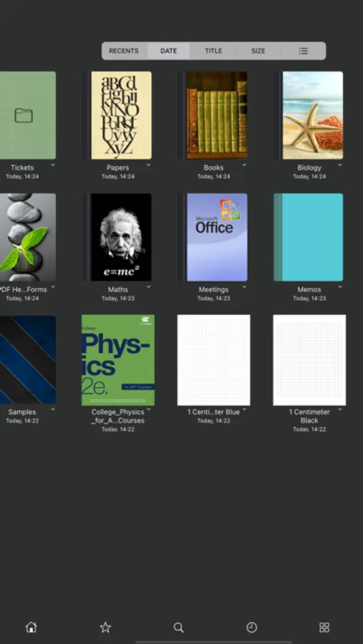363x644 pixels.
Task: Open the College Physics PDF cover
Action: pos(118,360)
